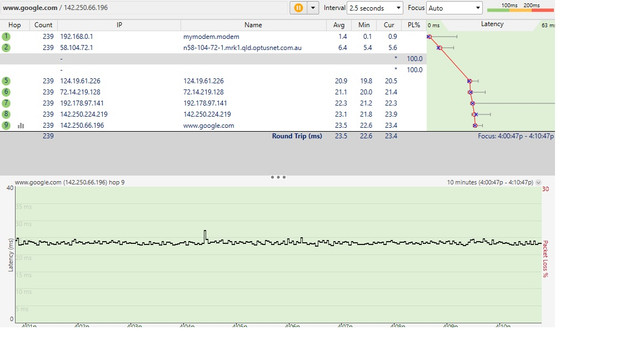The width and height of the screenshot is (640, 360).
Task: Sort by the IP column header
Action: point(119,25)
